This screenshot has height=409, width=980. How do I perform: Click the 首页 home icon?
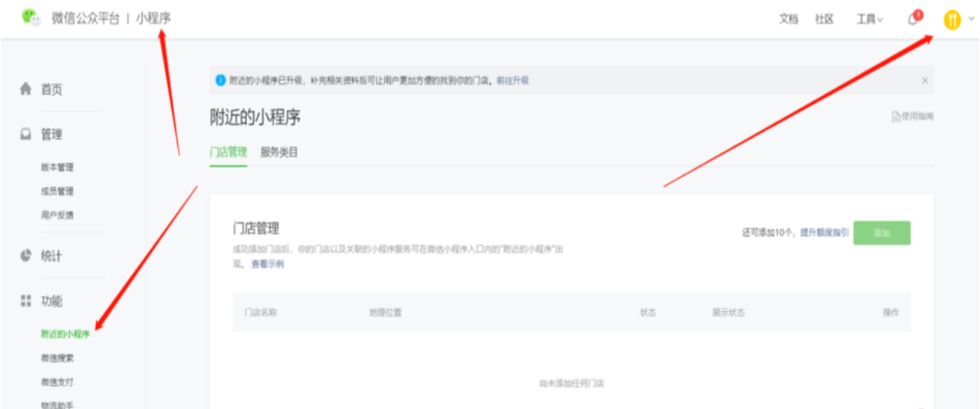(25, 88)
